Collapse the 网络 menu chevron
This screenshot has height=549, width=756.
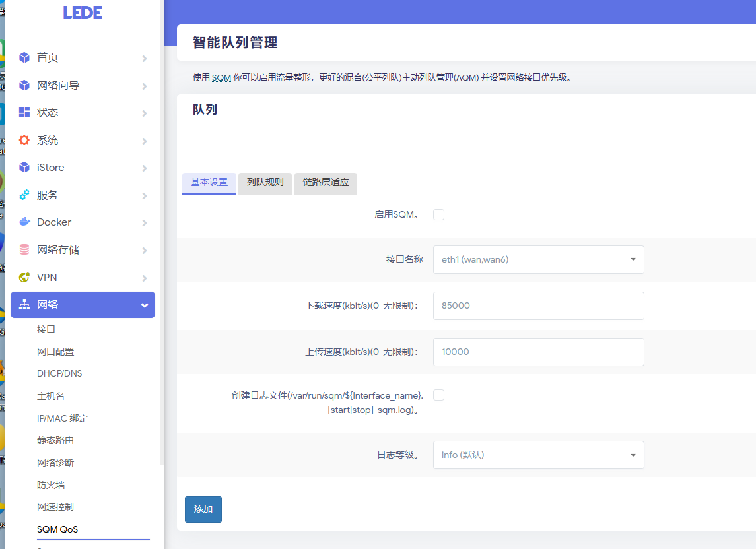tap(145, 306)
